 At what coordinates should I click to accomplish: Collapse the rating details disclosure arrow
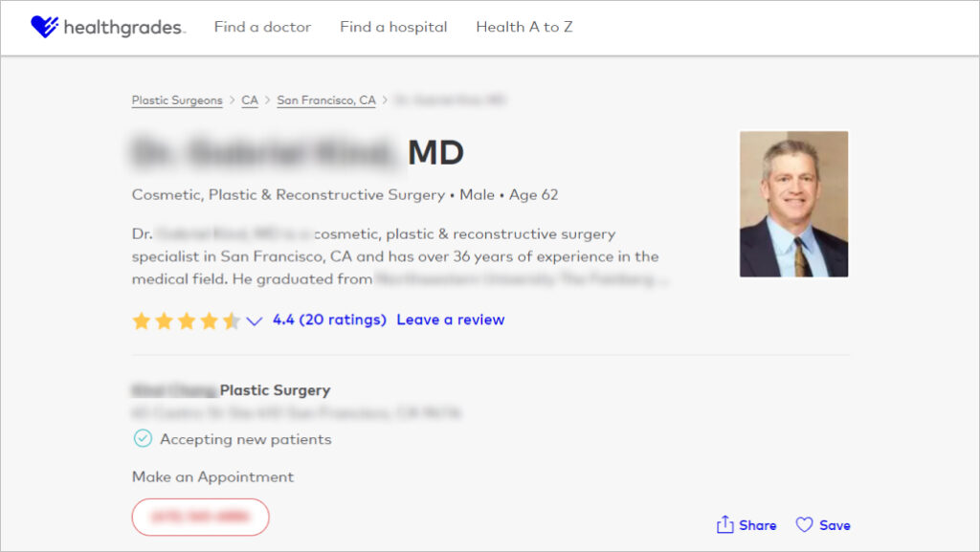click(255, 321)
